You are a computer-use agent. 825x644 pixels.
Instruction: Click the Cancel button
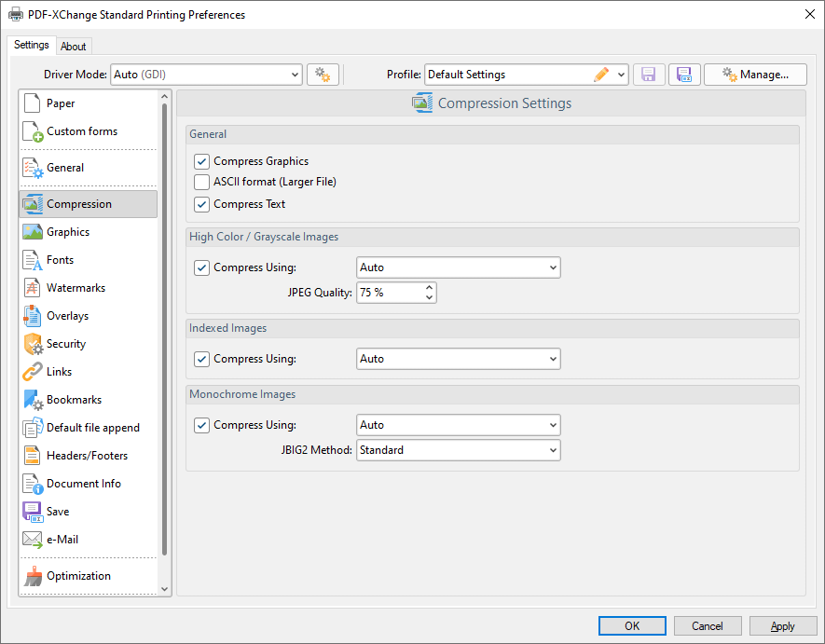click(708, 626)
